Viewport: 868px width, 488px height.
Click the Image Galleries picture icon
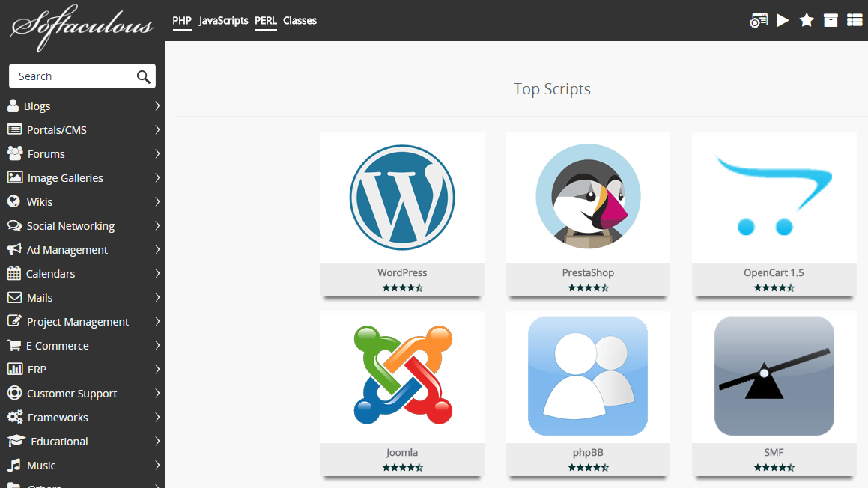point(15,177)
